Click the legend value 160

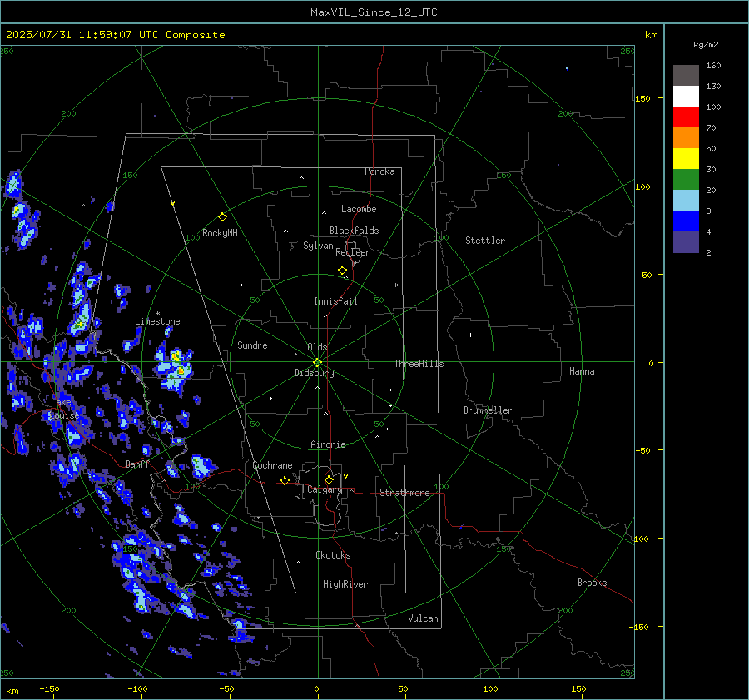click(x=713, y=66)
